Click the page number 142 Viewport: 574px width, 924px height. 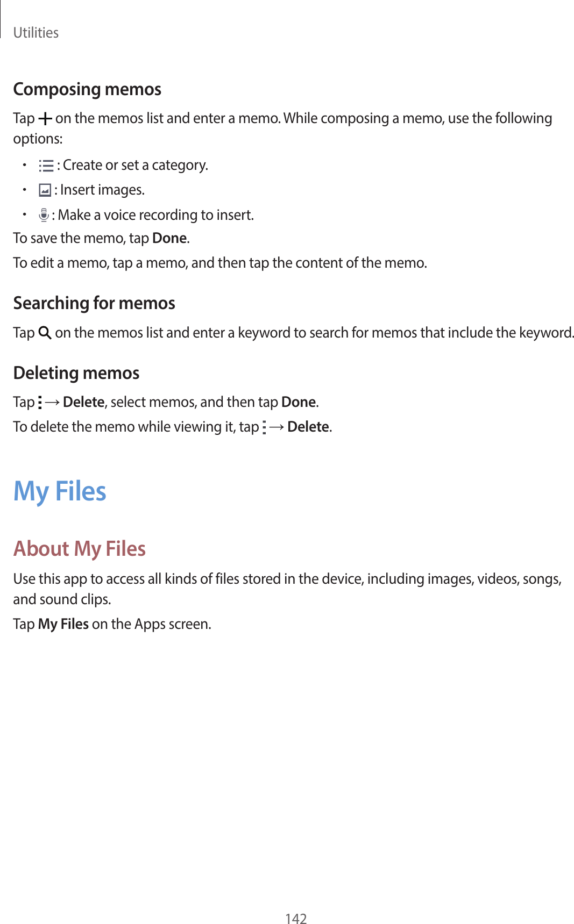(x=296, y=918)
